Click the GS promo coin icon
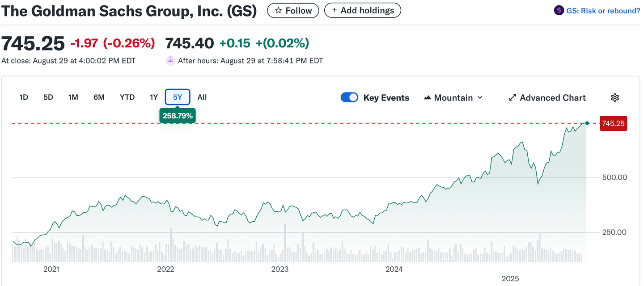Viewport: 644px width, 286px height. [559, 11]
